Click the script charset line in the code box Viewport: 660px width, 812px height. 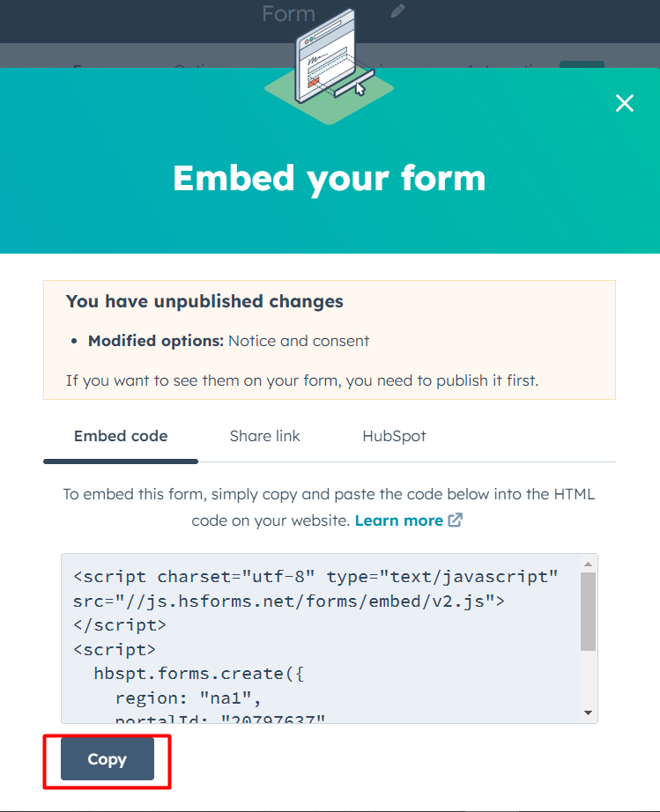tap(315, 578)
